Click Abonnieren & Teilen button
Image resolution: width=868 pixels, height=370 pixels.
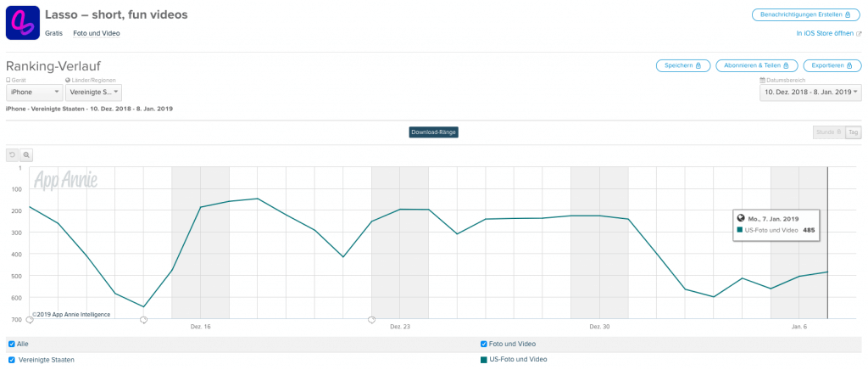coord(757,65)
